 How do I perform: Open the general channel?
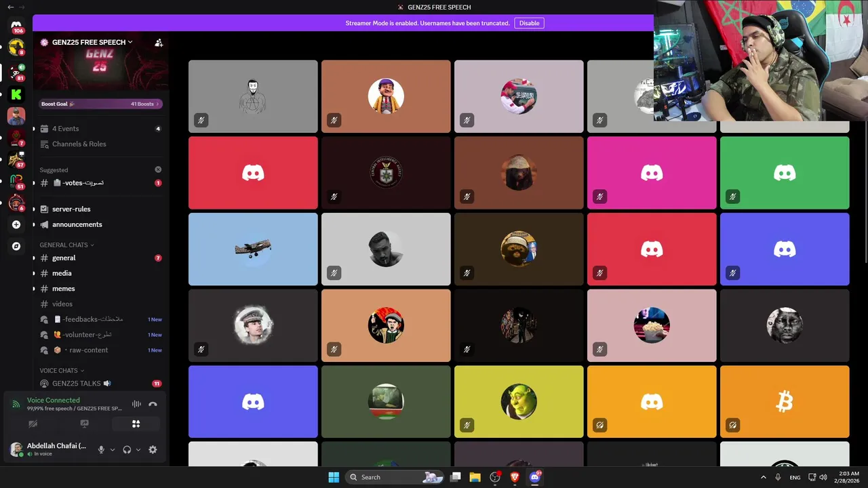point(100,258)
